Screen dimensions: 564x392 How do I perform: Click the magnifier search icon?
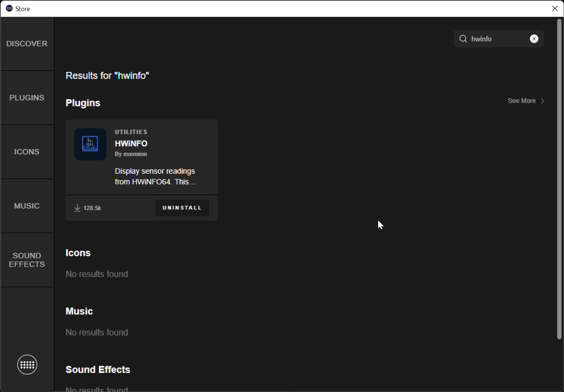tap(463, 39)
